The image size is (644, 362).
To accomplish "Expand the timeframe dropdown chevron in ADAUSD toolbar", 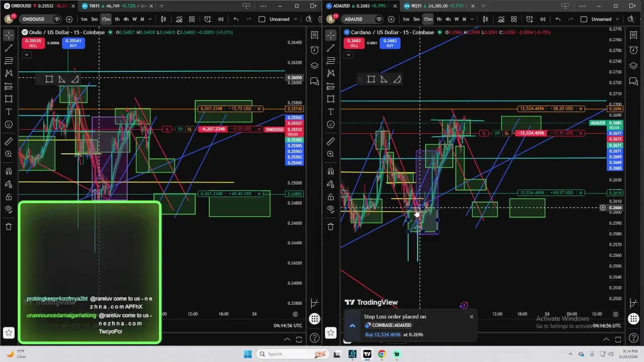I will (472, 19).
